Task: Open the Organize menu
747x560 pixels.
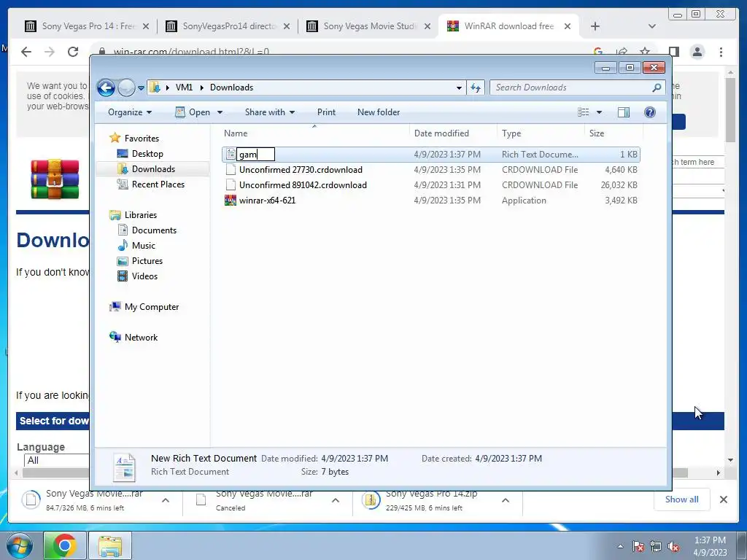Action: click(x=130, y=112)
